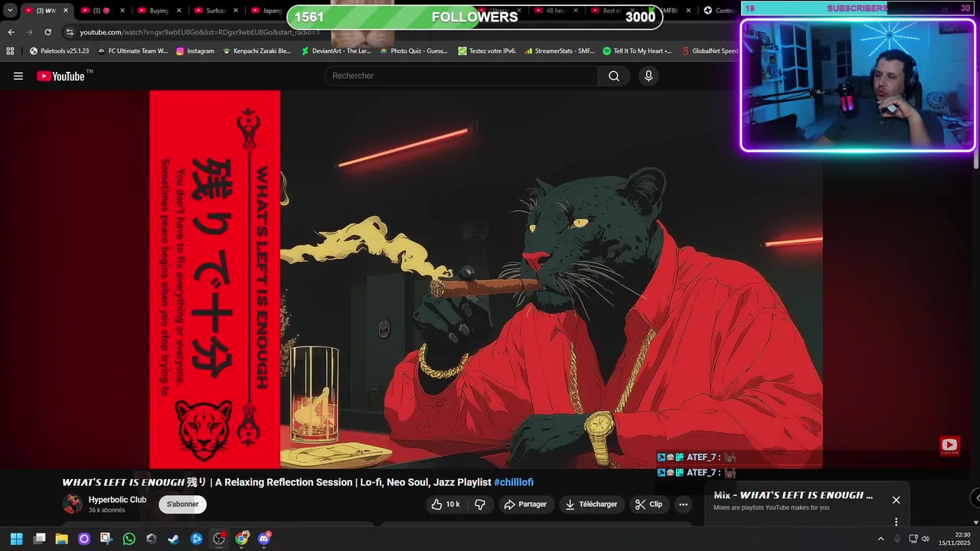The height and width of the screenshot is (551, 980).
Task: Open the browser apps grid shortcut
Action: click(x=10, y=51)
